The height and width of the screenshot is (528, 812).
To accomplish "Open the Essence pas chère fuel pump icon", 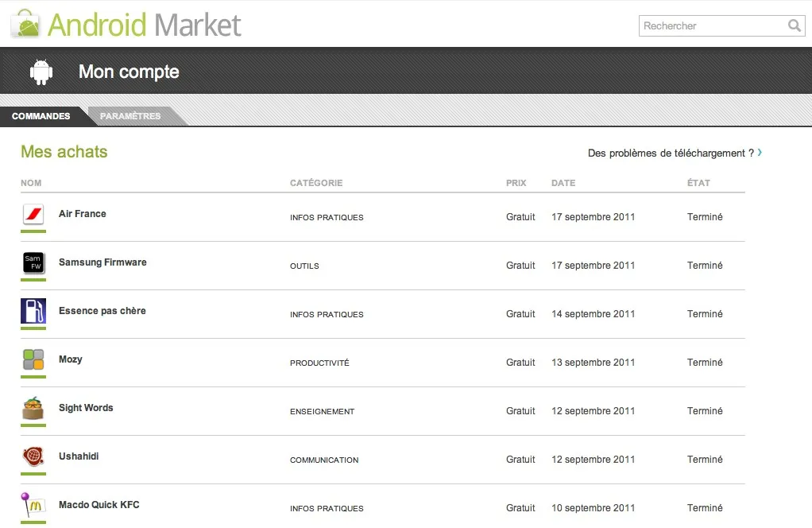I will pyautogui.click(x=33, y=311).
